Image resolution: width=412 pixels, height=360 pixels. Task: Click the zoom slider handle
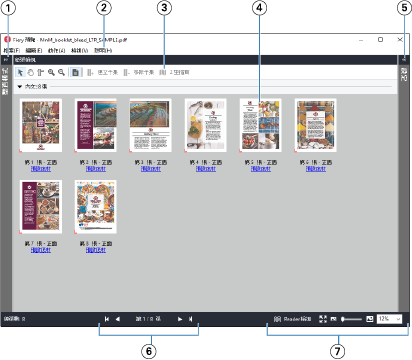(x=343, y=319)
